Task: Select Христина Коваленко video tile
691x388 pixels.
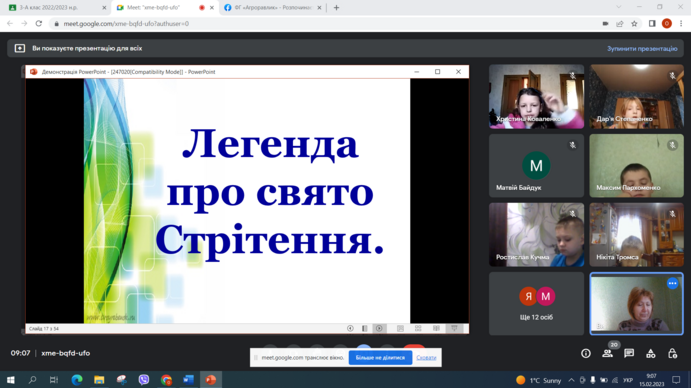Action: (536, 97)
